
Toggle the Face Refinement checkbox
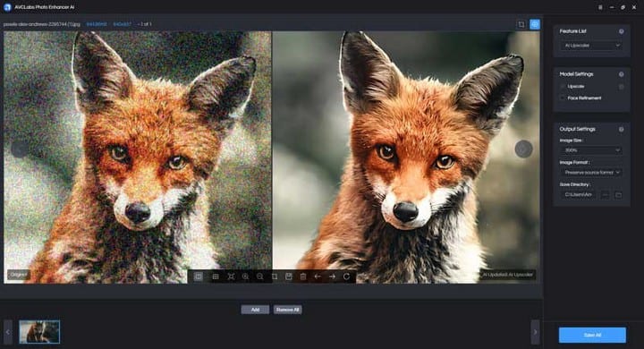coord(563,98)
